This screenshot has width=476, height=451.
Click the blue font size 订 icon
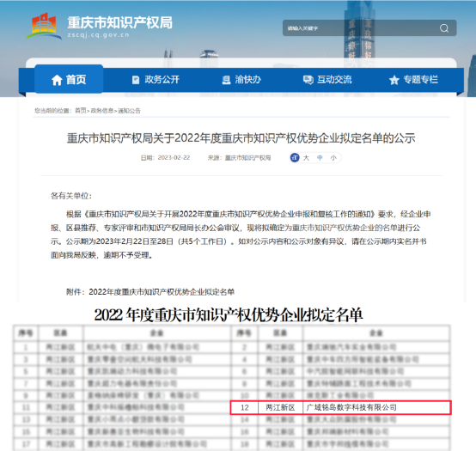click(x=295, y=157)
